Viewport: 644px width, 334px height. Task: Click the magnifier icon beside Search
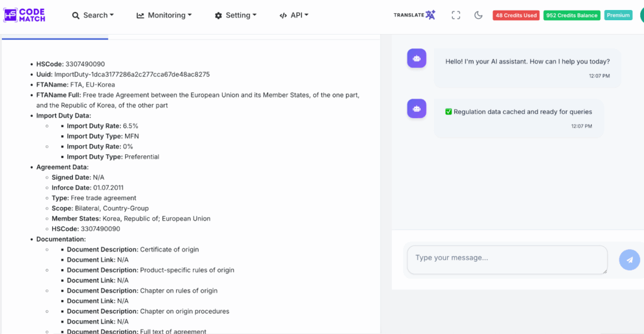(x=75, y=16)
